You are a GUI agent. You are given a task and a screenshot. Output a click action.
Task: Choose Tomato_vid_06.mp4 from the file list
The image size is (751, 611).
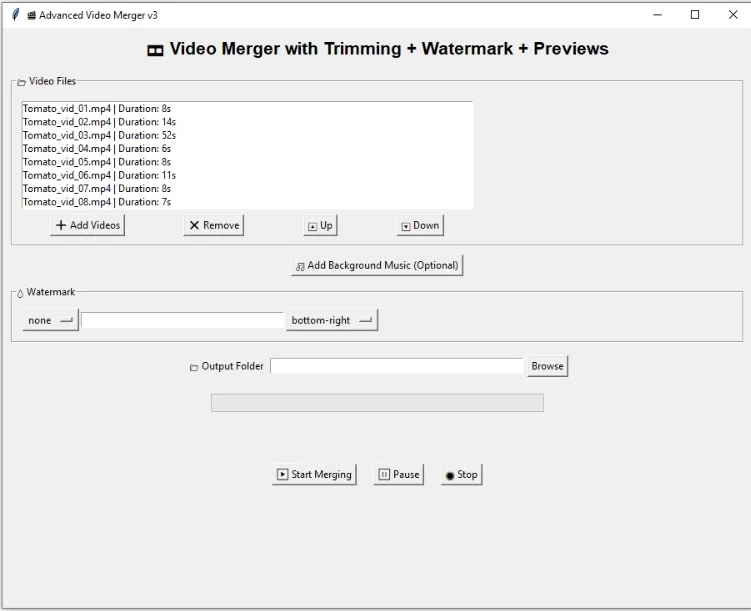point(99,175)
